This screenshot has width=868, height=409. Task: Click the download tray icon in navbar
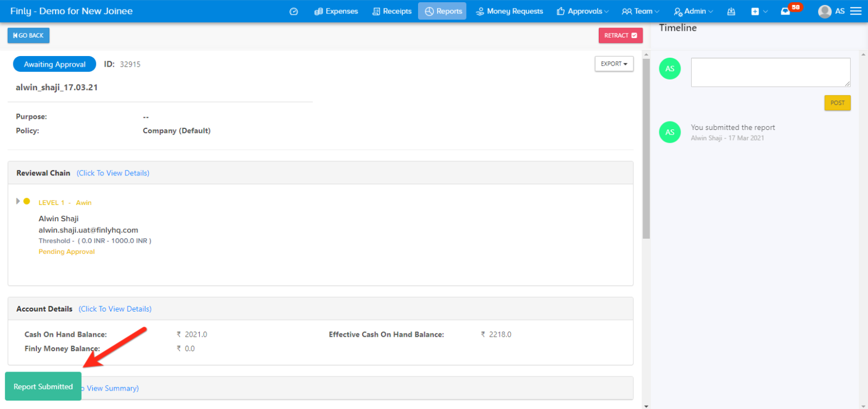point(731,11)
